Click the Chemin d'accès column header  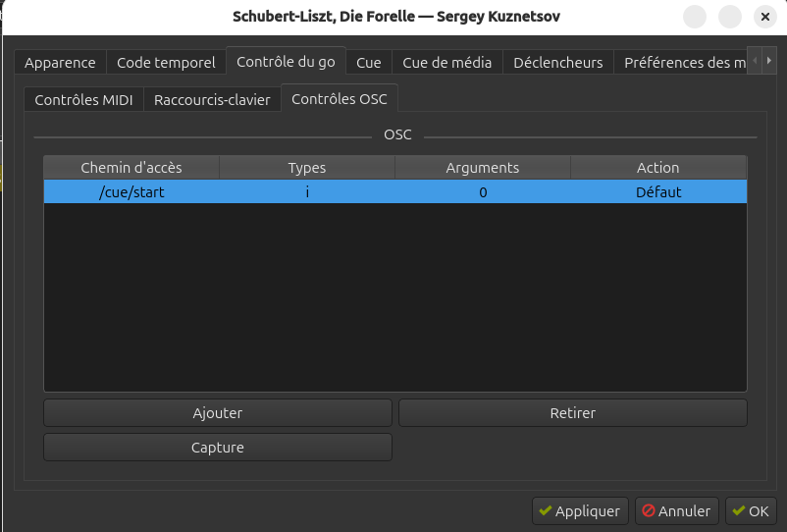[131, 168]
